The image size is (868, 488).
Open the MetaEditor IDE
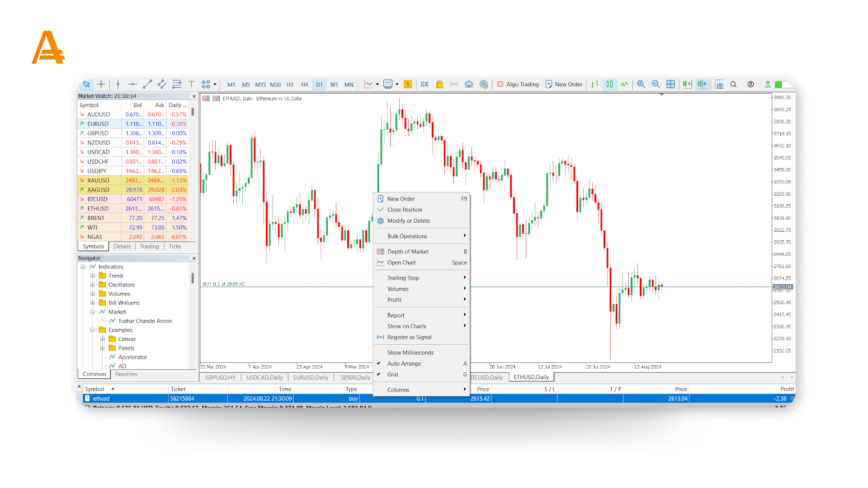point(425,84)
